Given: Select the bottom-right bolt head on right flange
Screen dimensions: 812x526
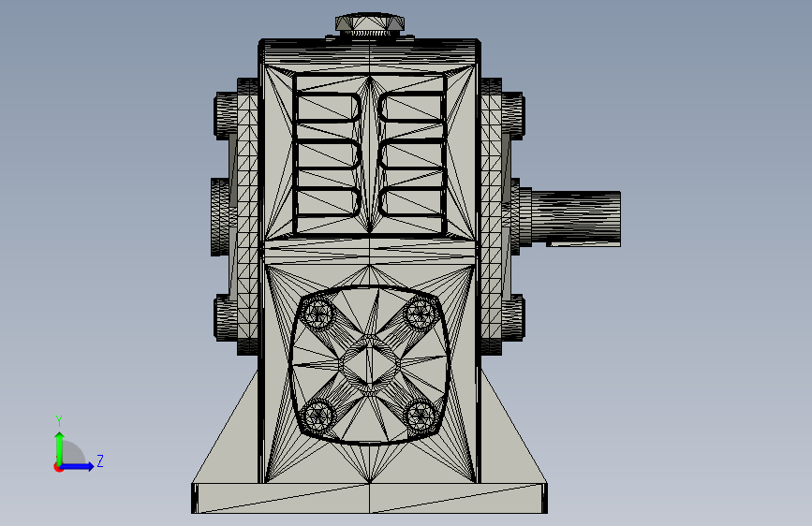Looking at the screenshot, I should (513, 317).
